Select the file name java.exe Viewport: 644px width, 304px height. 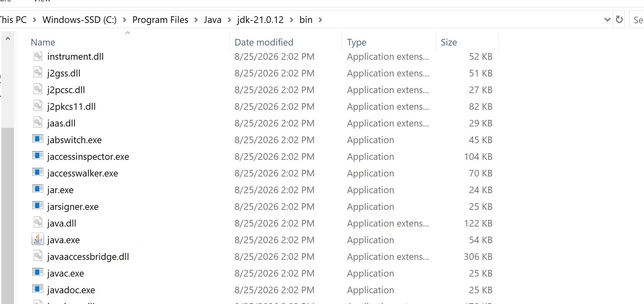click(x=64, y=240)
